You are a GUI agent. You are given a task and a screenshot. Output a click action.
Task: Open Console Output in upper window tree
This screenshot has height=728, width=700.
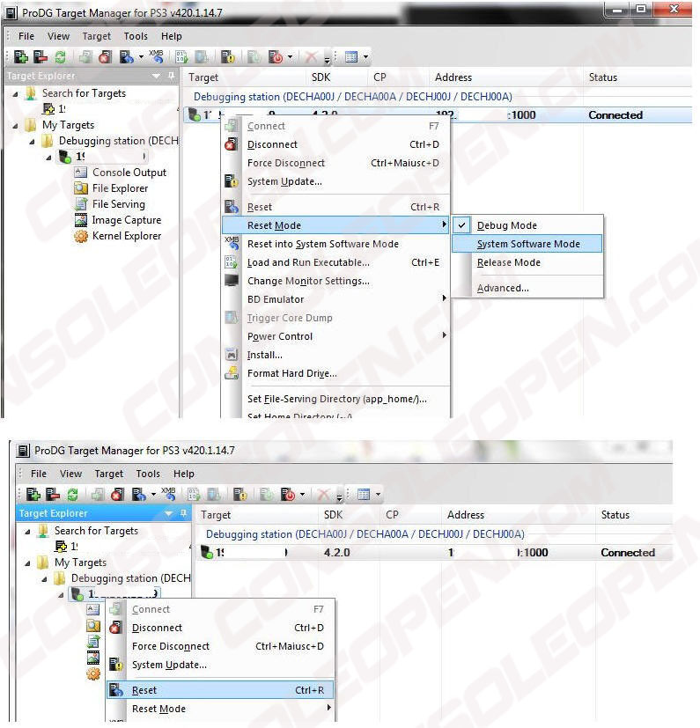pyautogui.click(x=129, y=173)
